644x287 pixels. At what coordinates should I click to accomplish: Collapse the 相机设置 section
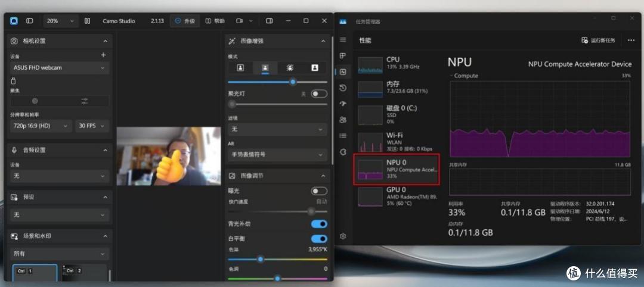(x=106, y=41)
